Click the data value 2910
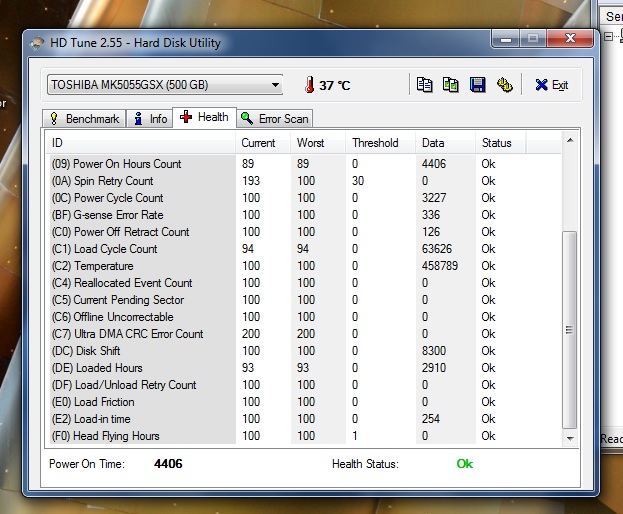Screen dimensions: 623x514 point(434,368)
